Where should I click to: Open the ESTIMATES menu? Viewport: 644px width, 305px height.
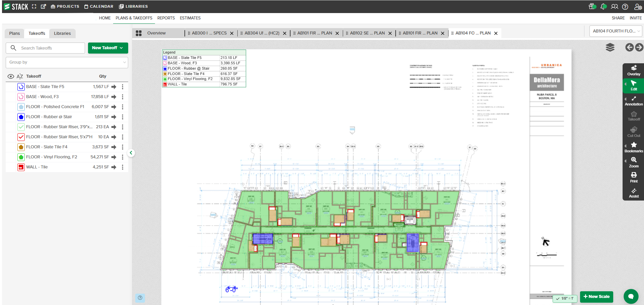190,18
